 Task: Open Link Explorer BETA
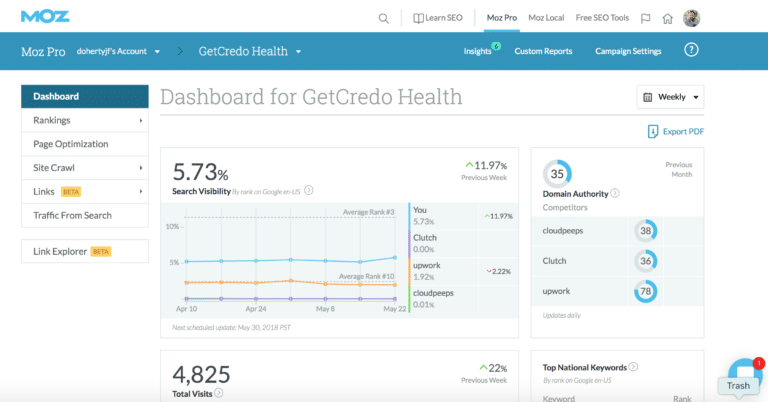click(85, 251)
